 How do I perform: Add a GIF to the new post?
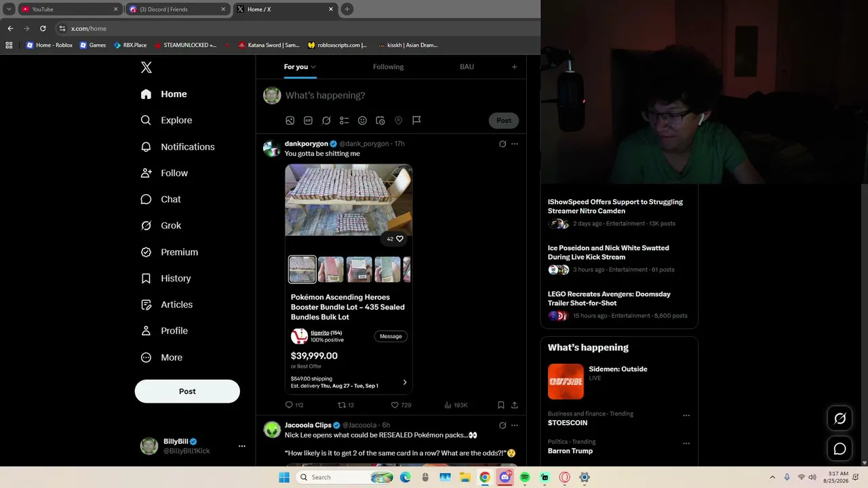tap(308, 121)
